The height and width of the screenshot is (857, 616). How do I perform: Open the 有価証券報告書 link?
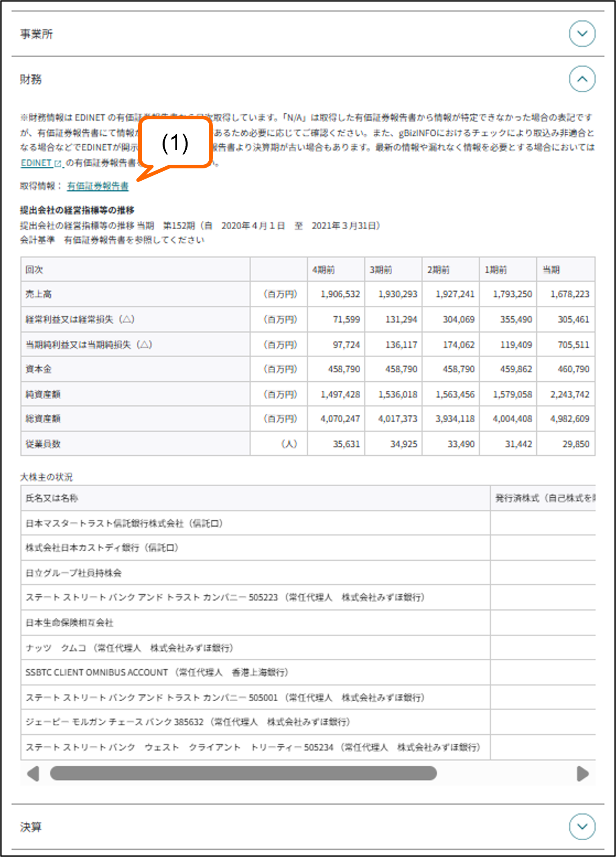98,186
